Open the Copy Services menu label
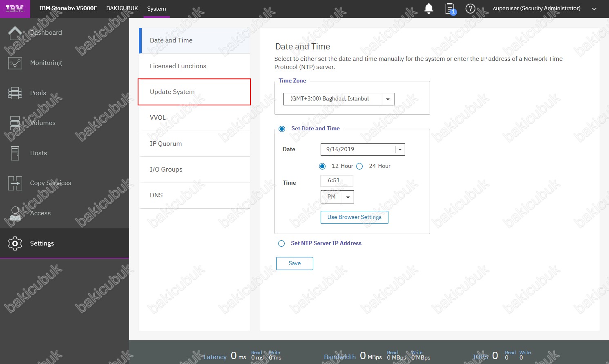The height and width of the screenshot is (364, 609). coord(51,183)
